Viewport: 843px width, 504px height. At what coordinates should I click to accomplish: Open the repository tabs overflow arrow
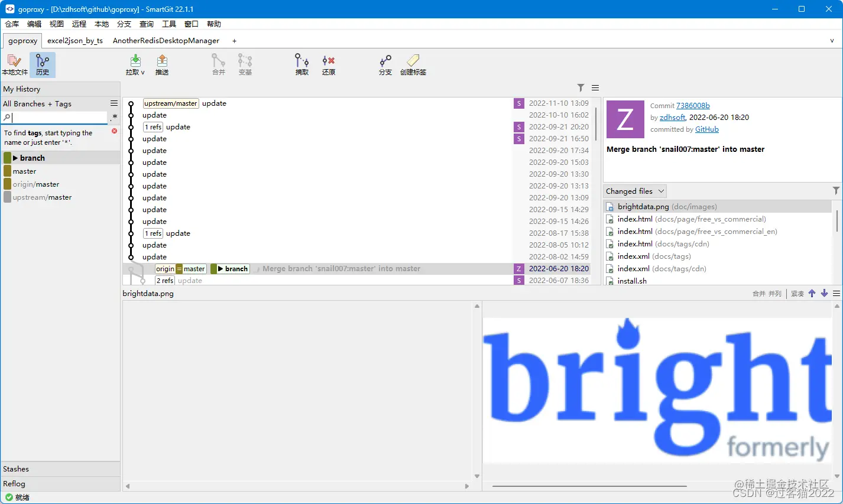(x=832, y=41)
